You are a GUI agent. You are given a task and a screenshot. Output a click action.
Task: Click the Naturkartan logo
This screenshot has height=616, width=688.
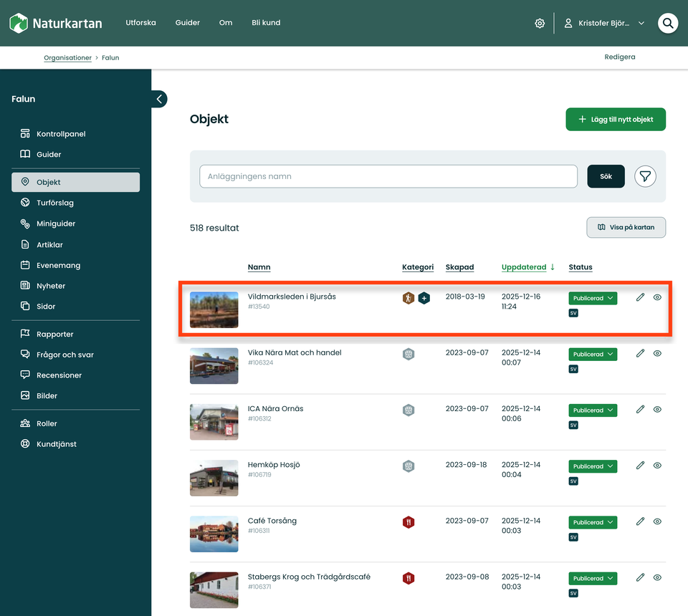click(x=56, y=23)
